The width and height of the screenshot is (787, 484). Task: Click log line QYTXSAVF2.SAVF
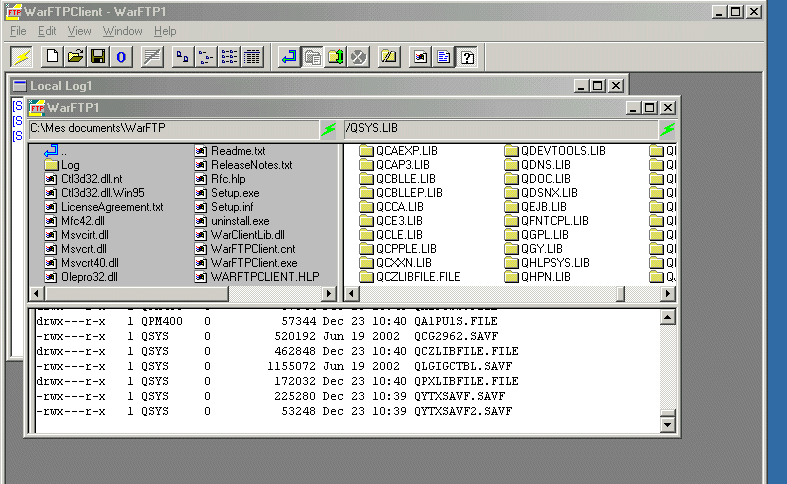point(274,411)
